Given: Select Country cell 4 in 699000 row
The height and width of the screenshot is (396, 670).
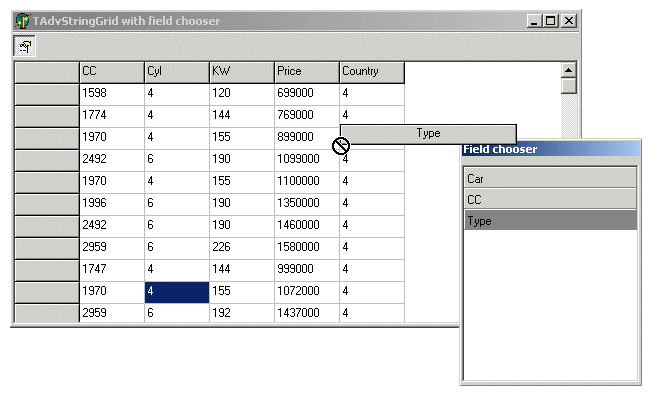Looking at the screenshot, I should pyautogui.click(x=372, y=94).
